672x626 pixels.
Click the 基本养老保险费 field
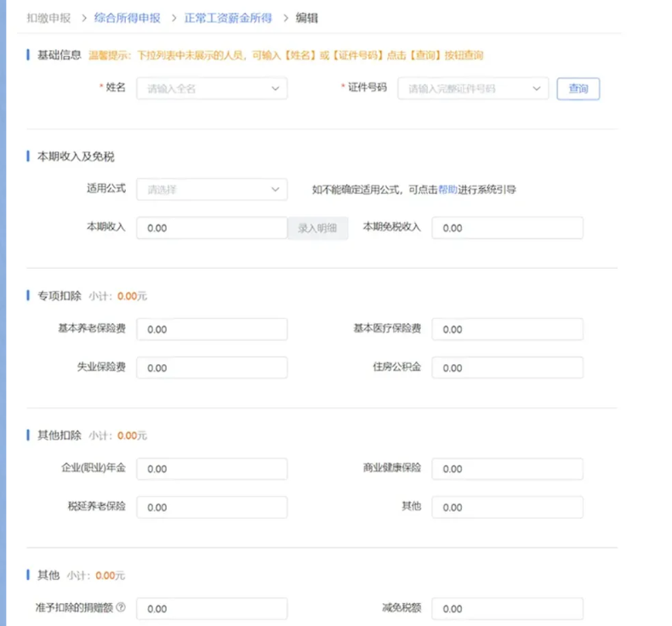[212, 329]
